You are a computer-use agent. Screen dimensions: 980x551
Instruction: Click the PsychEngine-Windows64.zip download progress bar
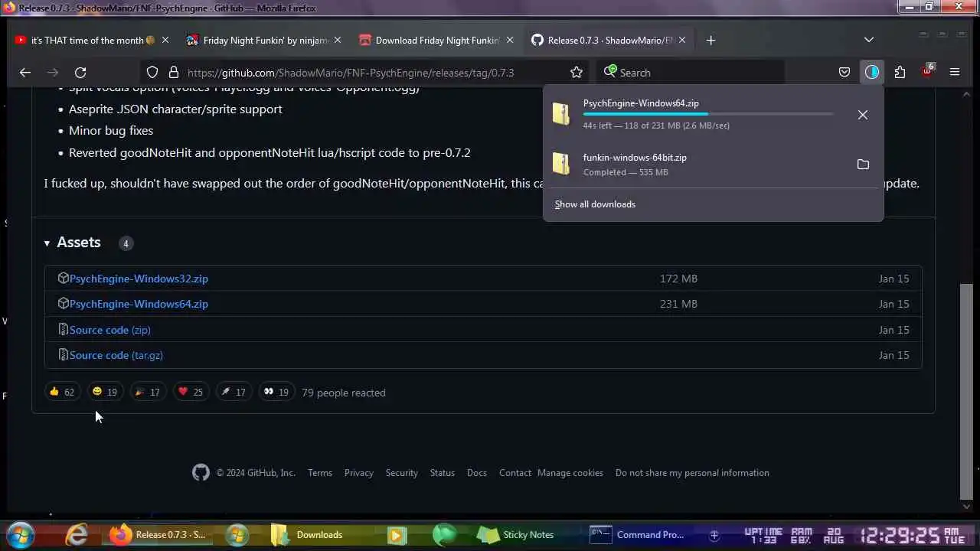708,114
